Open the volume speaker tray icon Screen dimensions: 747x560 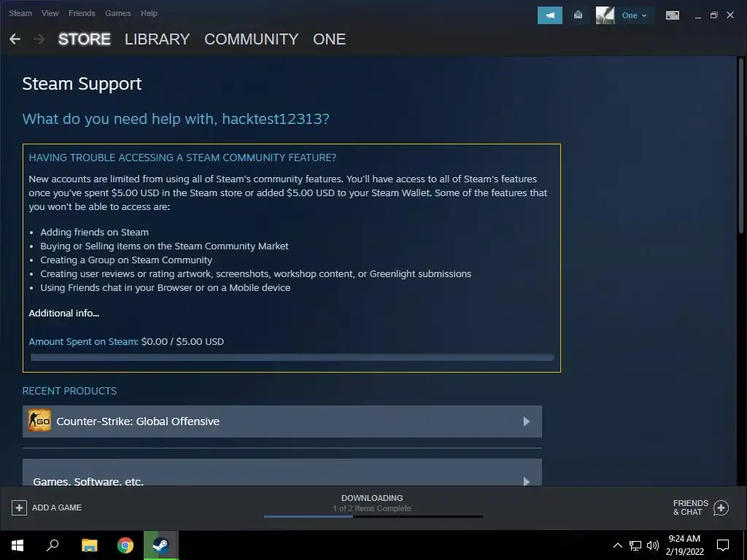tap(653, 545)
